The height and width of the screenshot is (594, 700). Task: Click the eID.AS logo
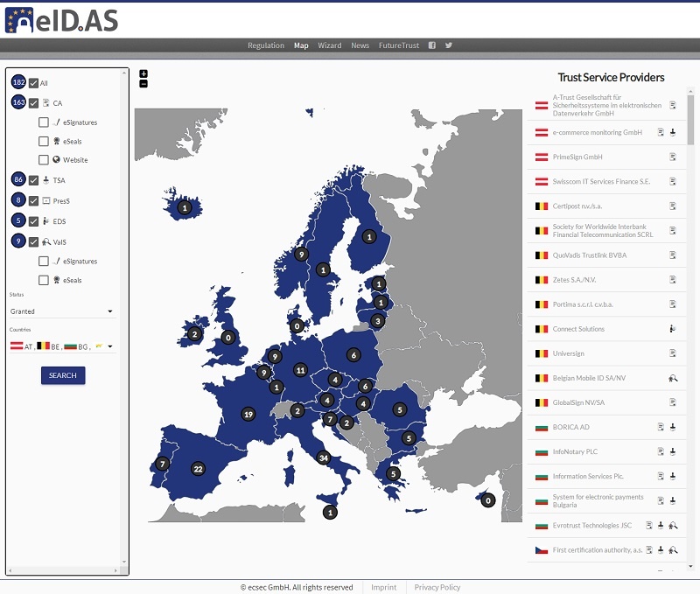[x=61, y=19]
